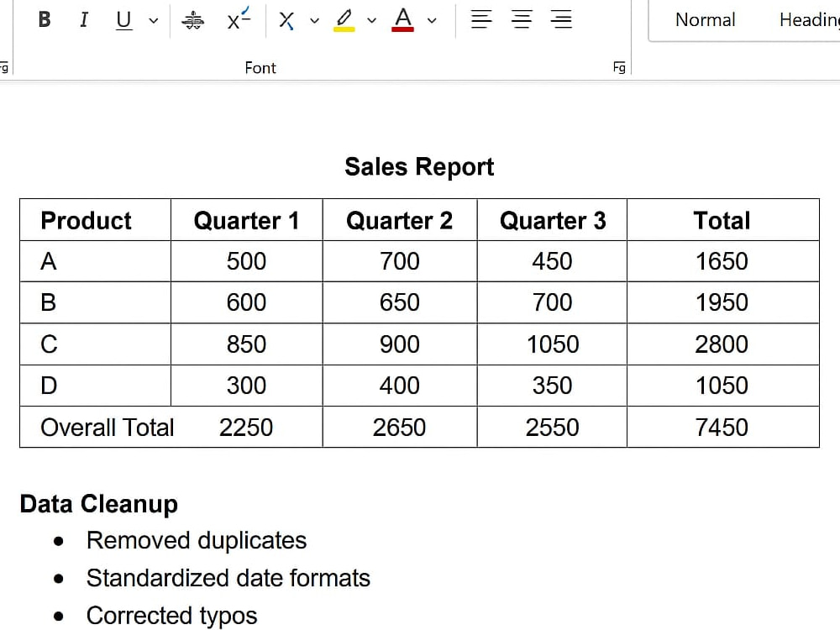Click the 850 cell in row C
Screen dimensions: 840x630
246,344
